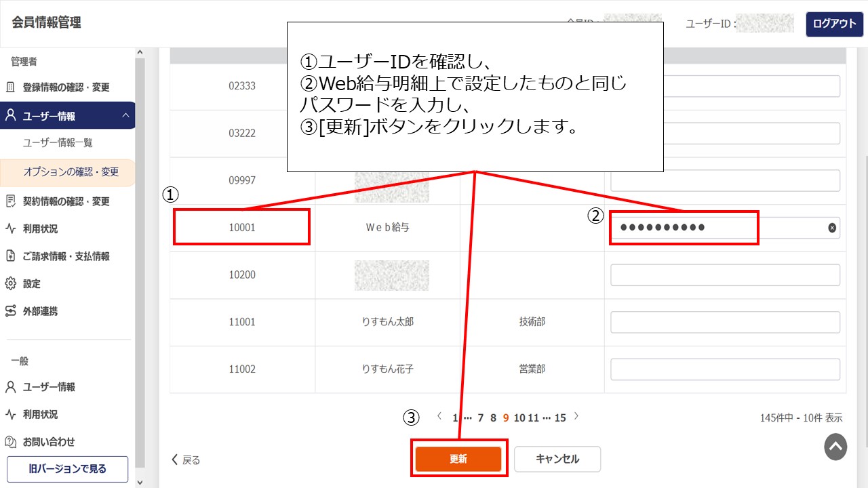
Task: Go to page 11
Action: click(533, 418)
